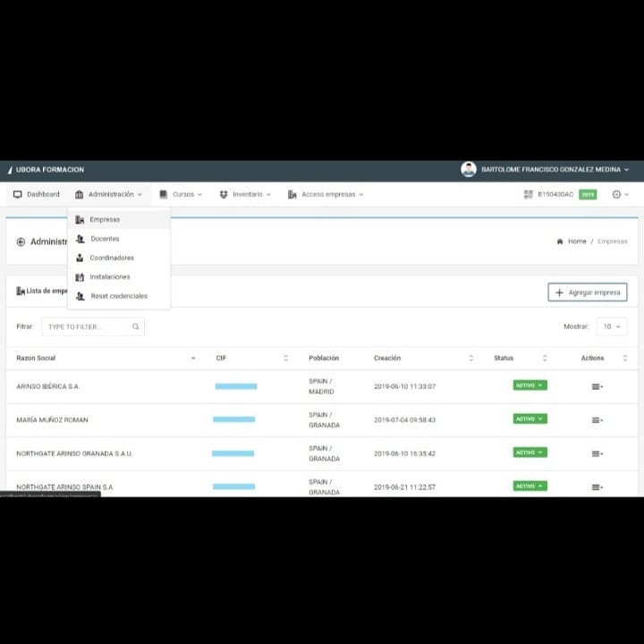The height and width of the screenshot is (644, 644).
Task: Select Empresas in the dropdown menu
Action: (x=119, y=219)
